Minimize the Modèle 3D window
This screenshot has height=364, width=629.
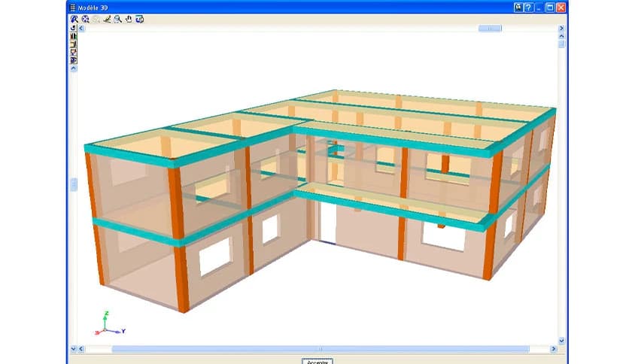tap(539, 8)
